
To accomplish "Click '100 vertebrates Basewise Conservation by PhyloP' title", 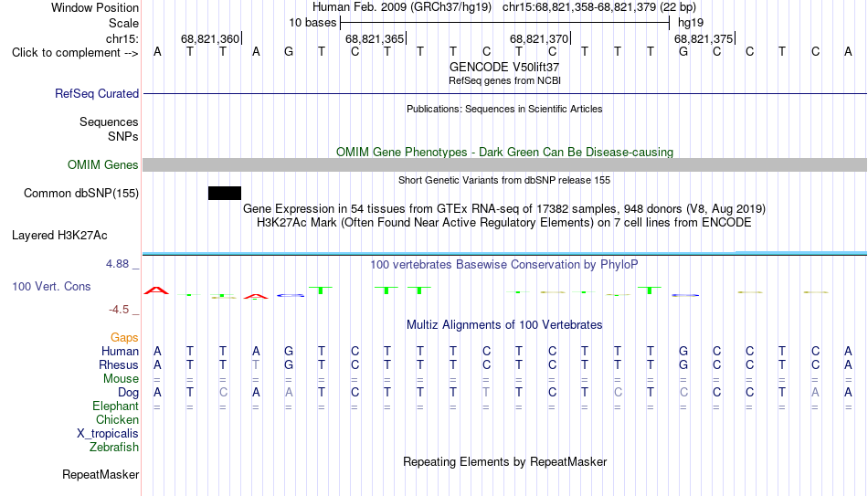I will click(x=504, y=265).
